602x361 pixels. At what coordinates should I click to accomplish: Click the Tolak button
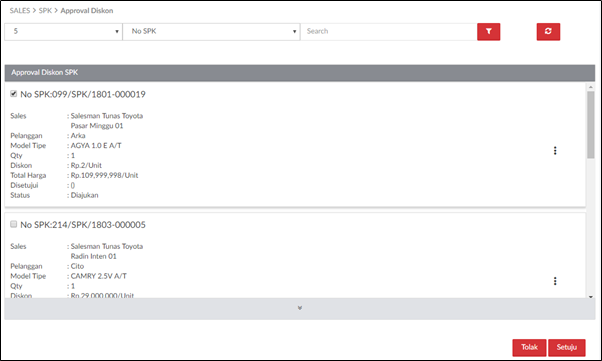(529, 347)
